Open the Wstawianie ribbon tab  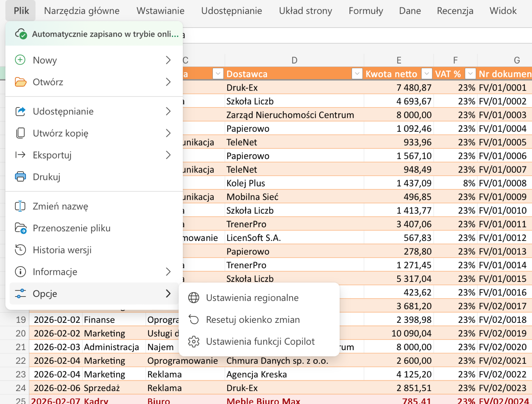click(160, 11)
